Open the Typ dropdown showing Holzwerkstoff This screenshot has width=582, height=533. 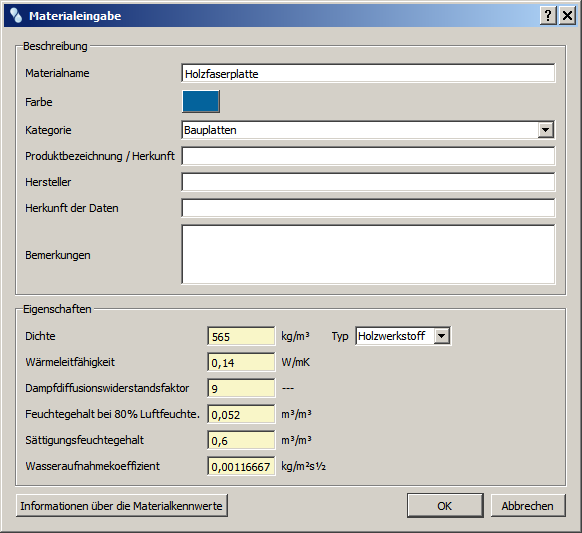point(403,336)
